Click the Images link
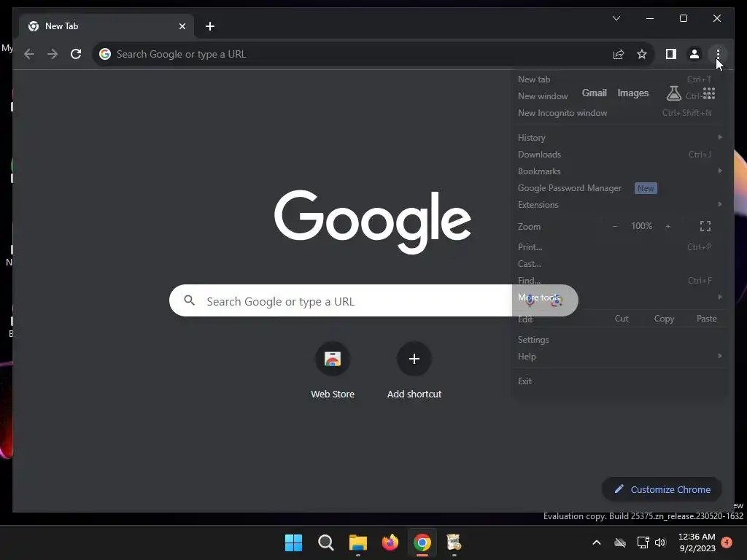 pyautogui.click(x=632, y=93)
